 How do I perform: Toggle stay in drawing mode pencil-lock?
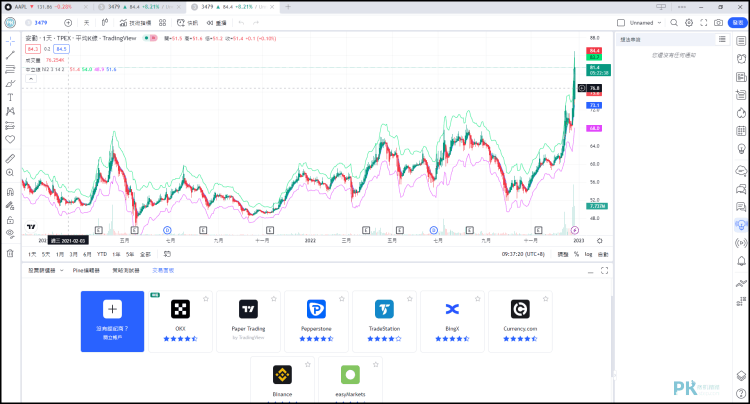10,206
